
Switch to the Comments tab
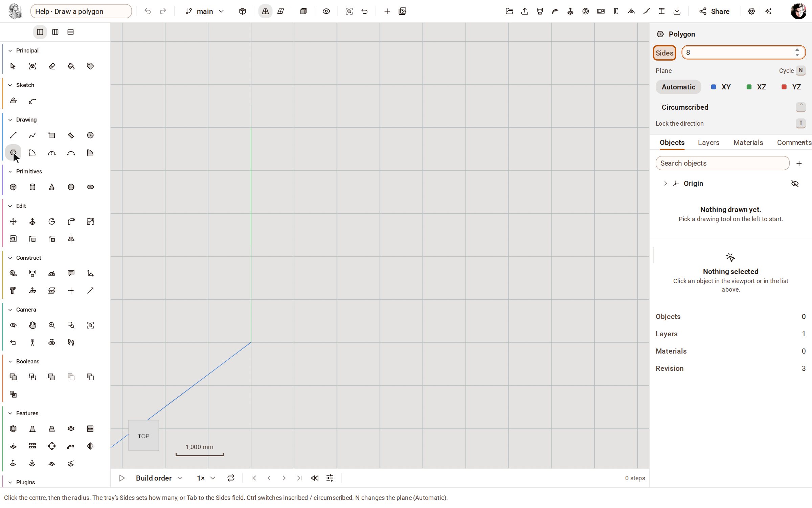tap(794, 143)
